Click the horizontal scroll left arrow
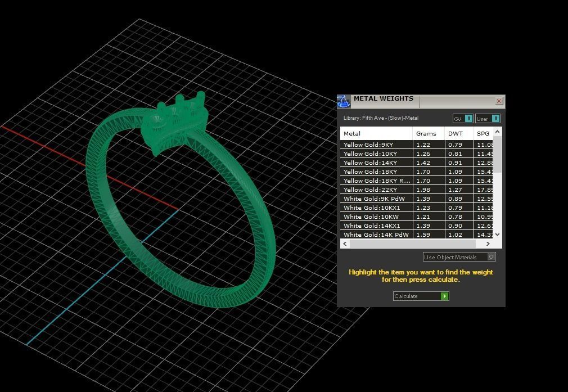568x392 pixels. [x=345, y=244]
